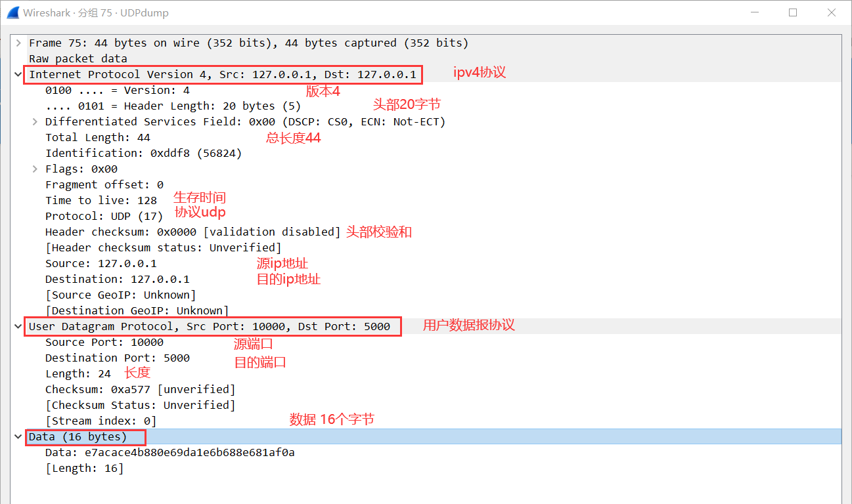This screenshot has width=852, height=504.
Task: Select the Header Length: 20 bytes field
Action: [173, 106]
